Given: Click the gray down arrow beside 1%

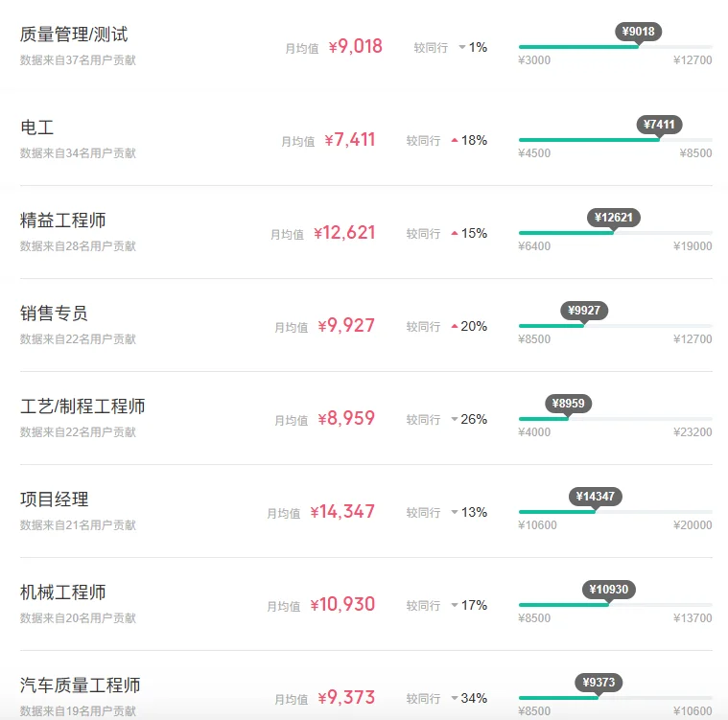Looking at the screenshot, I should tap(461, 47).
